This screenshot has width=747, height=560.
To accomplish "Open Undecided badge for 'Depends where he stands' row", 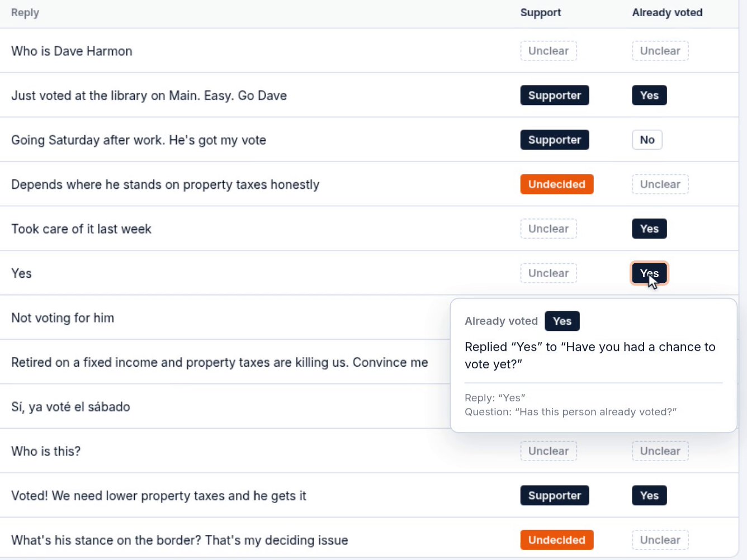I will pos(556,184).
